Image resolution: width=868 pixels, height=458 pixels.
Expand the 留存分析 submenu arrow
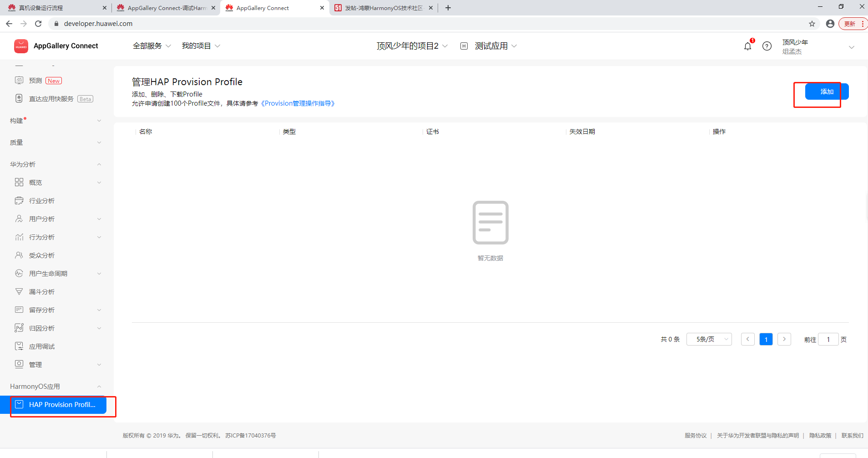click(99, 310)
